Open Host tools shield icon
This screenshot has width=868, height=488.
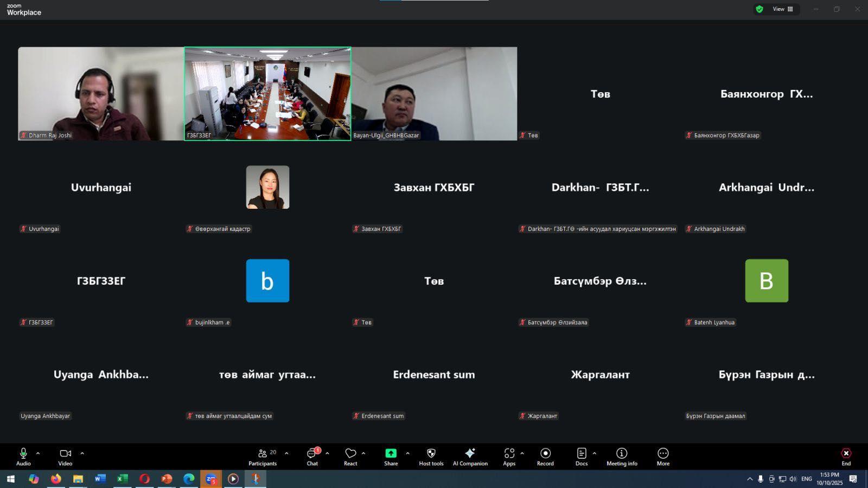click(x=431, y=457)
